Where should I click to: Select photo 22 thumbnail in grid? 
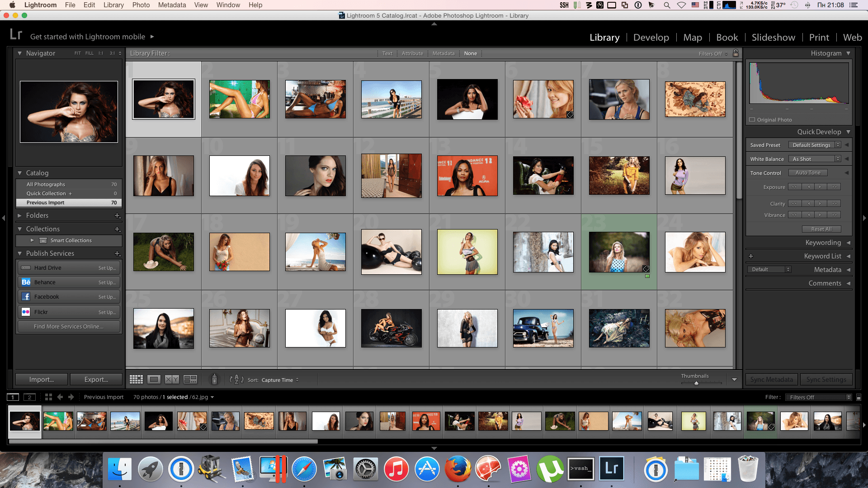[x=543, y=252]
